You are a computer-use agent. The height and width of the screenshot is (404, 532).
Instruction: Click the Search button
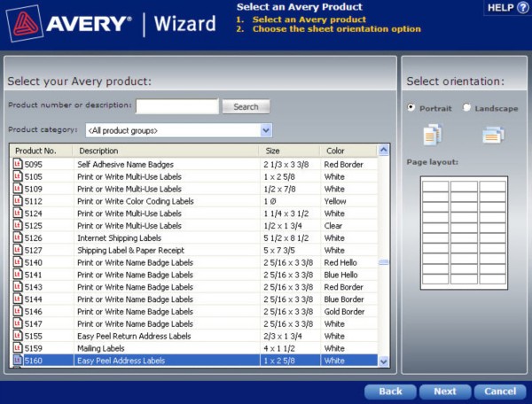(x=246, y=106)
